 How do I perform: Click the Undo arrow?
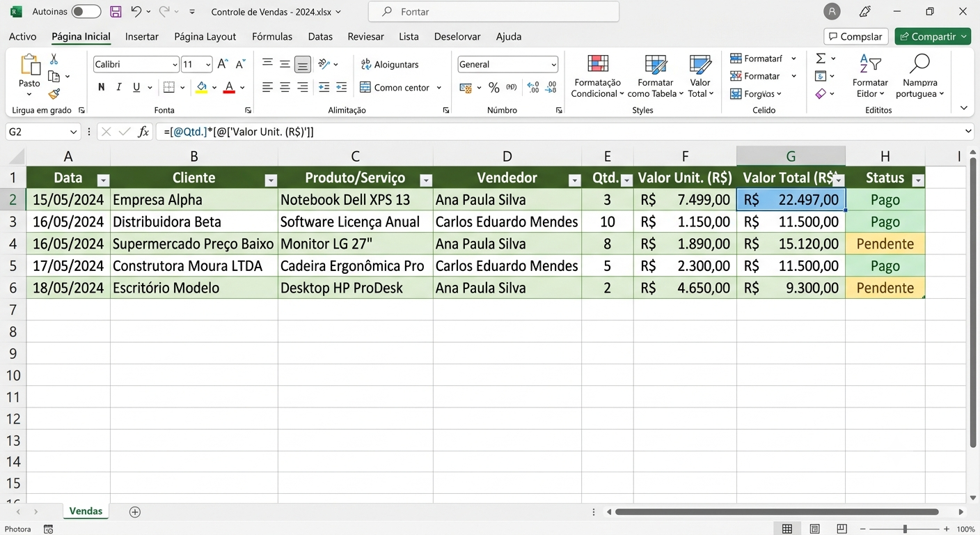coord(136,12)
